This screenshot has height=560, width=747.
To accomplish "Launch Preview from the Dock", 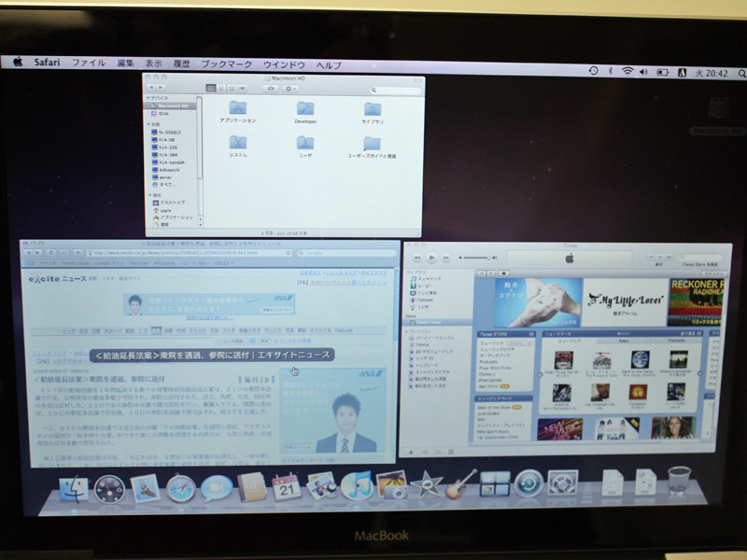I will tap(321, 485).
